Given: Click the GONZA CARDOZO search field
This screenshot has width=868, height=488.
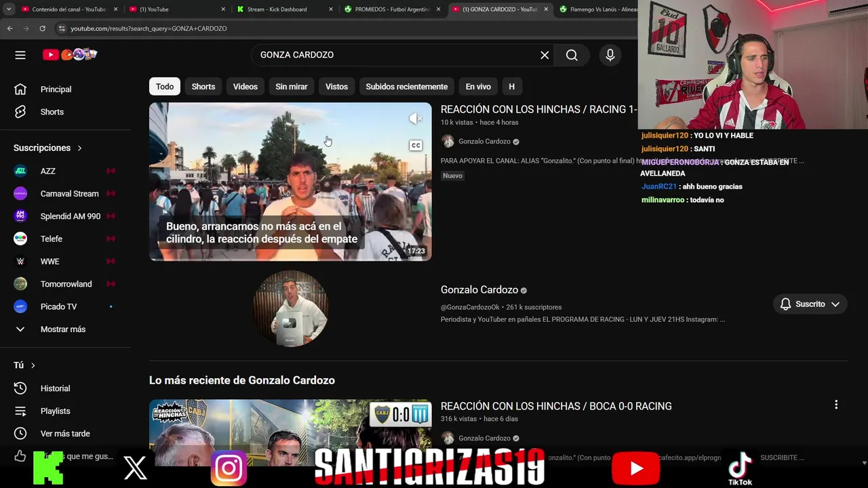Looking at the screenshot, I should click(397, 55).
